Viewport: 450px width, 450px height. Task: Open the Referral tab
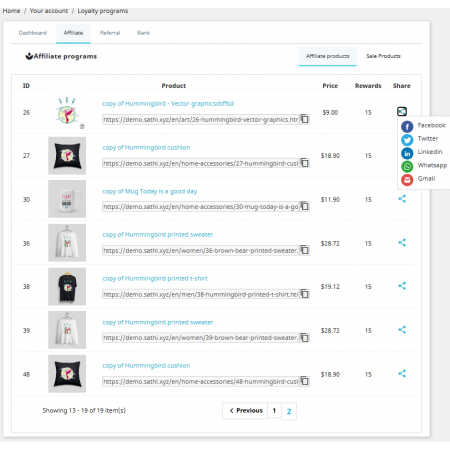tap(110, 33)
